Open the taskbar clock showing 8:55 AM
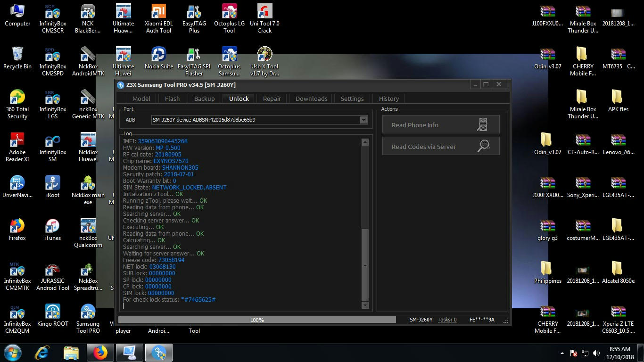 pos(619,353)
